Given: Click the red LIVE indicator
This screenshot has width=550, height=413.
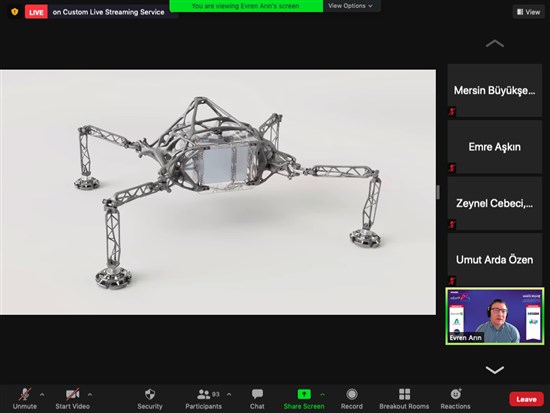Looking at the screenshot, I should pyautogui.click(x=36, y=12).
